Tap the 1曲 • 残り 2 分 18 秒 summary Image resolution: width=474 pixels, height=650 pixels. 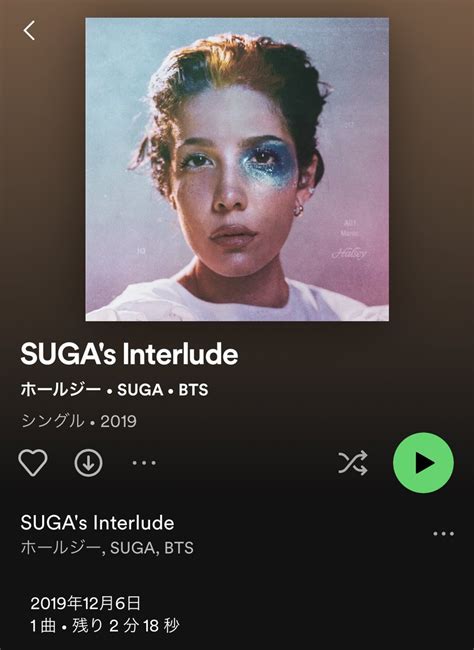point(105,626)
